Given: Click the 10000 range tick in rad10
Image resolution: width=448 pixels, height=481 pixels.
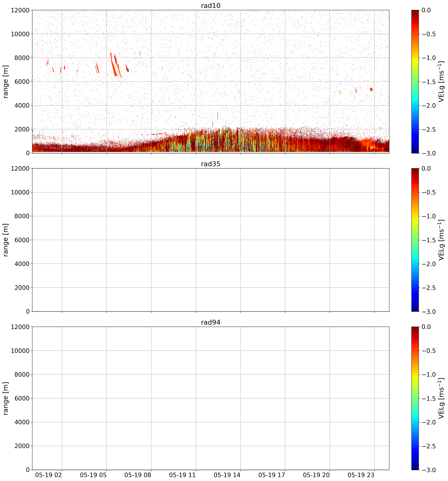Looking at the screenshot, I should click(20, 34).
